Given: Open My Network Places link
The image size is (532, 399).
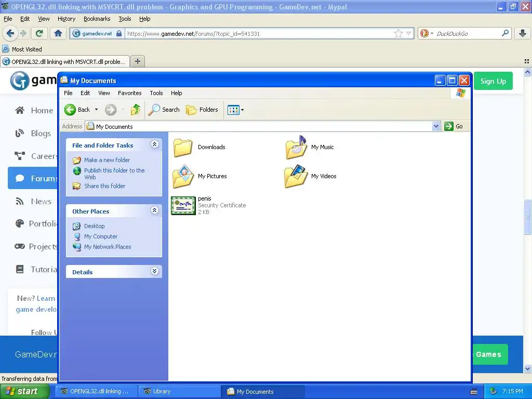Looking at the screenshot, I should (x=108, y=247).
